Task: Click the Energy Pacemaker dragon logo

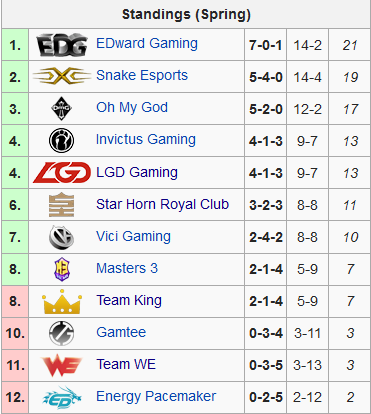Action: click(62, 397)
